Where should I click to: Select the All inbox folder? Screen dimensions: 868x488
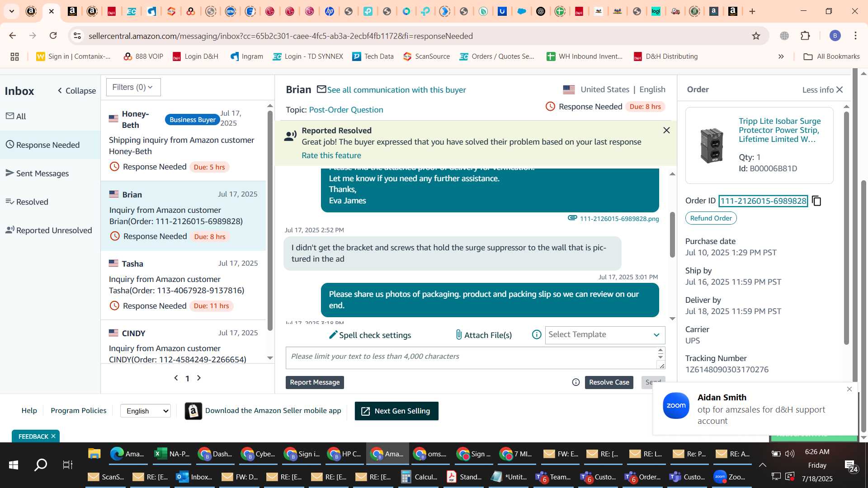pyautogui.click(x=50, y=117)
